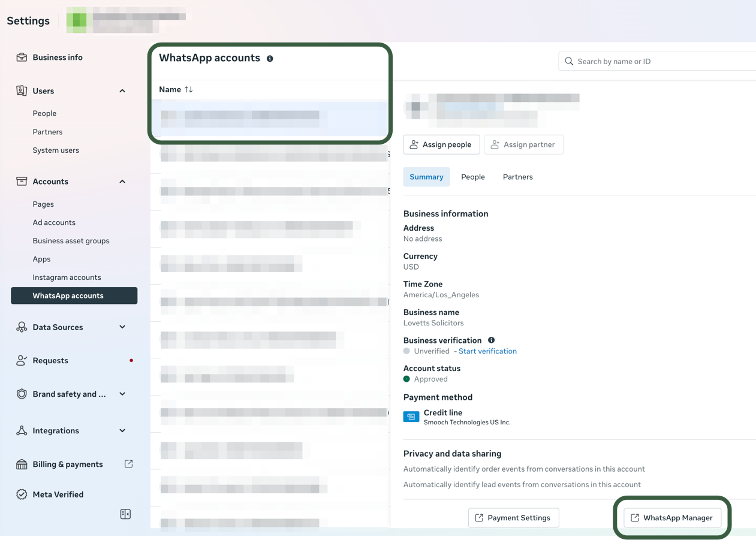756x540 pixels.
Task: Open Billing & payments external link icon
Action: tap(128, 464)
